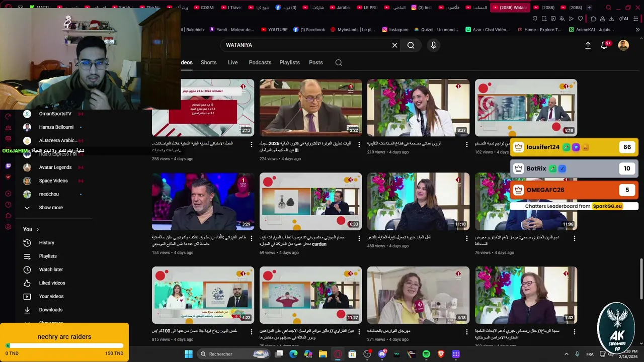
Task: Open the Opera sidebar player icon
Action: pyautogui.click(x=8, y=194)
